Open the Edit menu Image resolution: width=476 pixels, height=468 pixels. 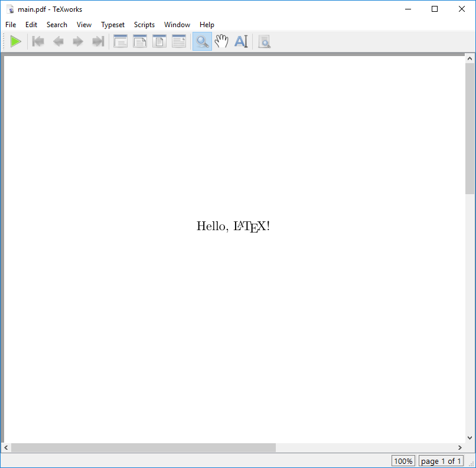tap(31, 25)
